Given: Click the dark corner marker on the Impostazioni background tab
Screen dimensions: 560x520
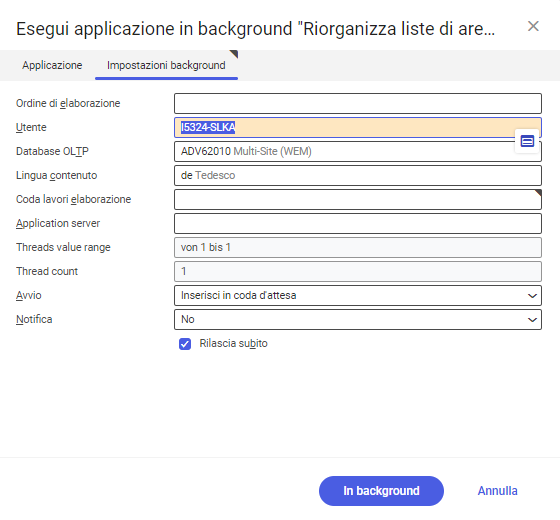Looking at the screenshot, I should tap(234, 54).
